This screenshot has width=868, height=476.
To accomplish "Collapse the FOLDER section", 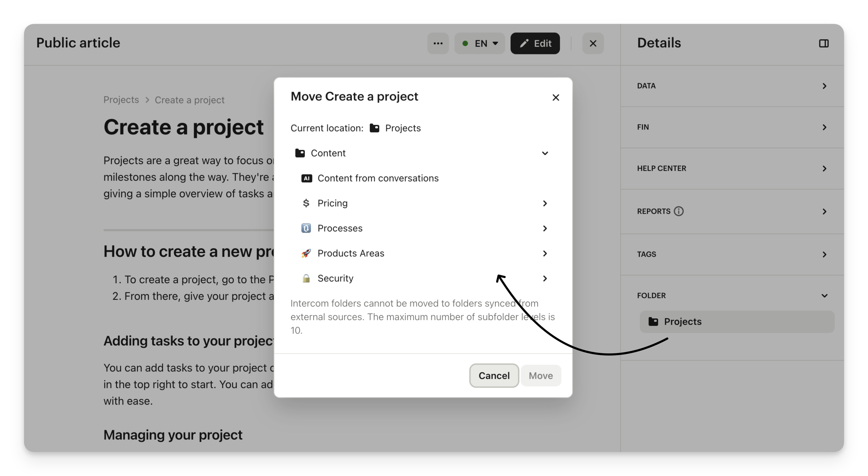I will click(x=824, y=296).
